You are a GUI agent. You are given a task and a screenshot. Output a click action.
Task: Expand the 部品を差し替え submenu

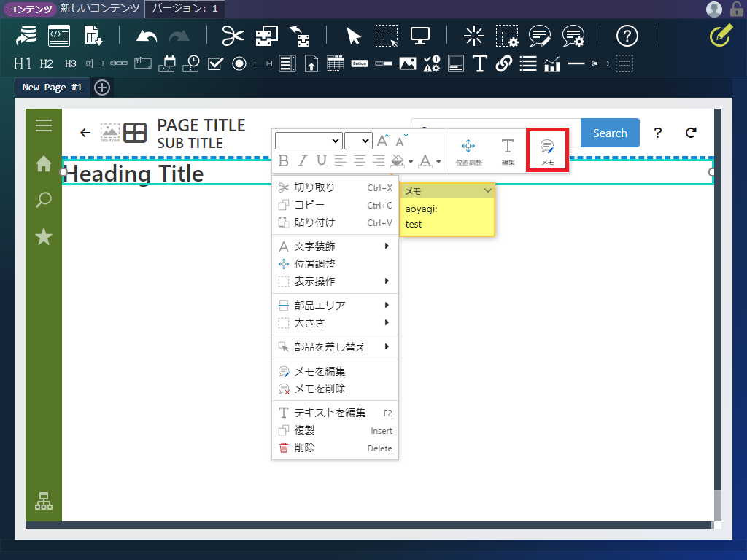point(335,346)
